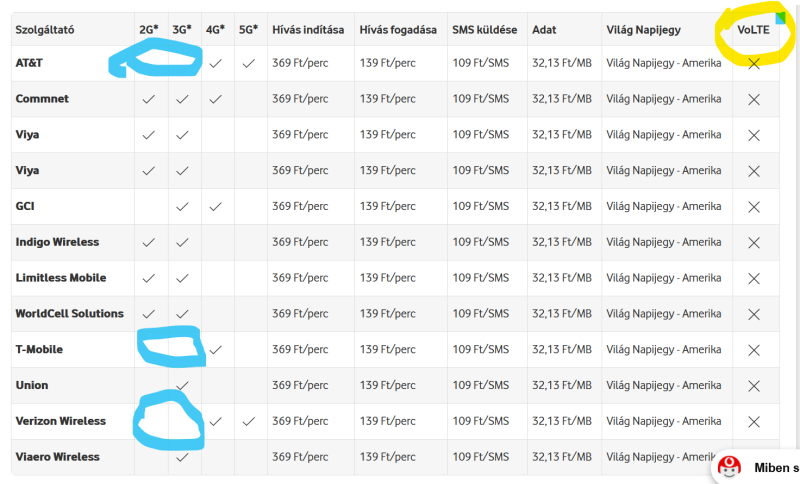This screenshot has height=484, width=800.
Task: Click the Hívás indítása column header
Action: (x=306, y=30)
